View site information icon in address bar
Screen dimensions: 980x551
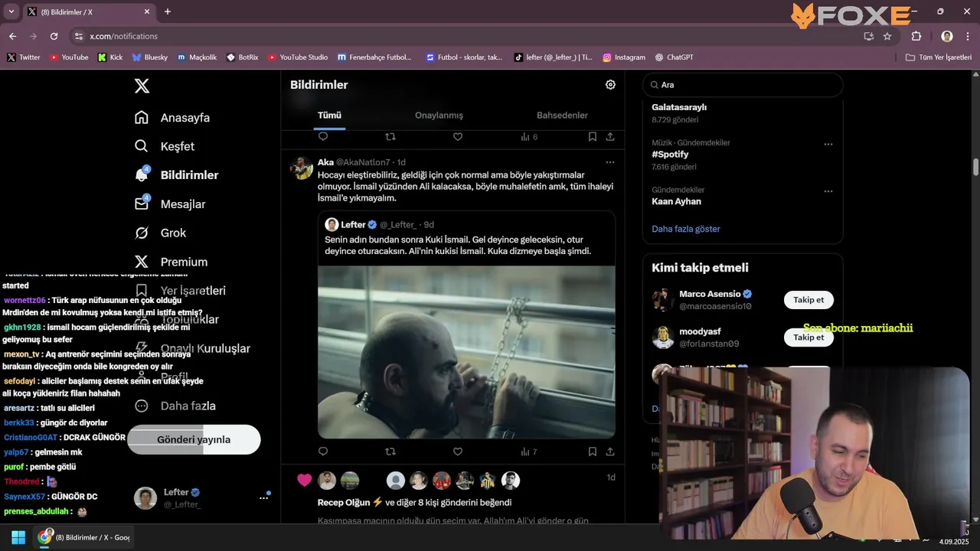coord(78,36)
